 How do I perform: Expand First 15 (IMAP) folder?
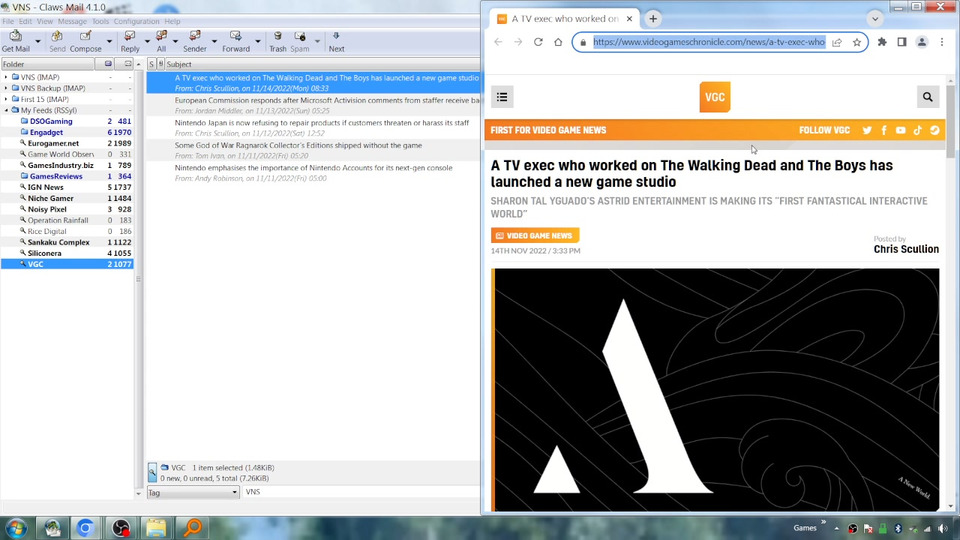tap(6, 99)
